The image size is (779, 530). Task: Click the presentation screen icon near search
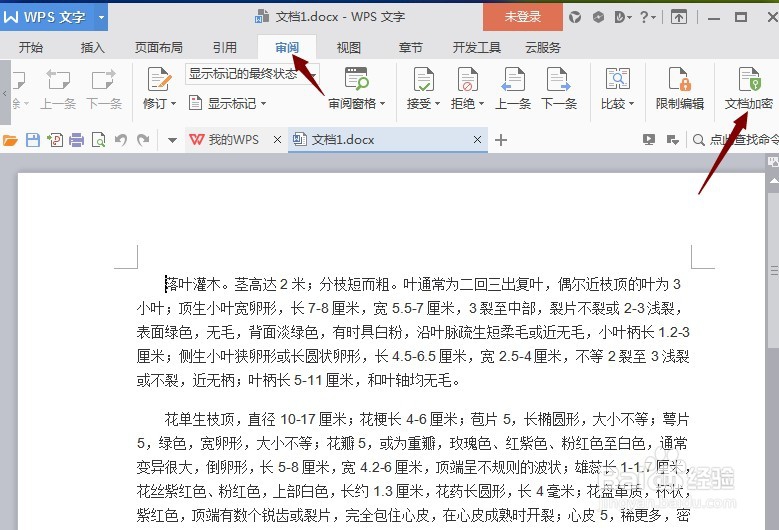click(649, 140)
